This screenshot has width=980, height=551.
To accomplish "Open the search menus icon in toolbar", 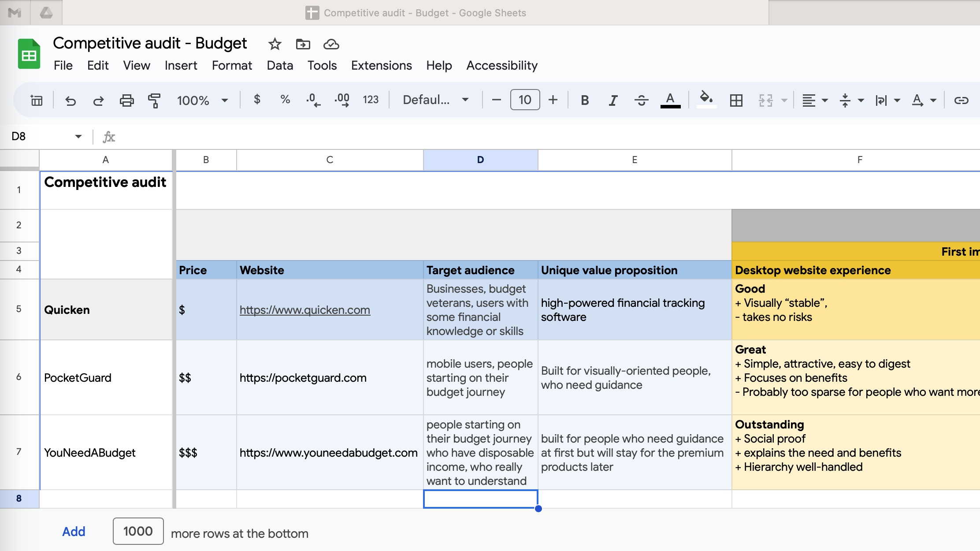I will pos(37,101).
